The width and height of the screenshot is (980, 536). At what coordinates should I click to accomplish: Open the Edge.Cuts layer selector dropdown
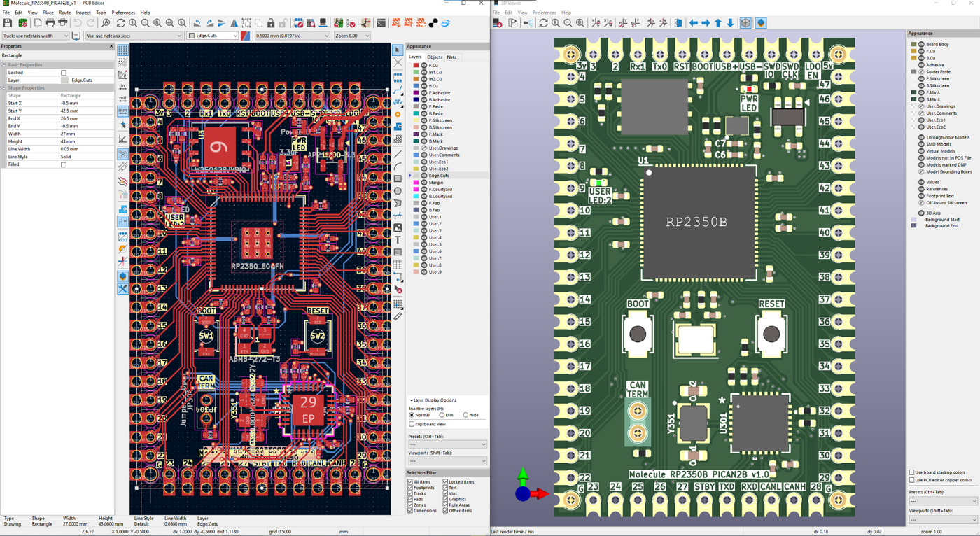pos(213,36)
